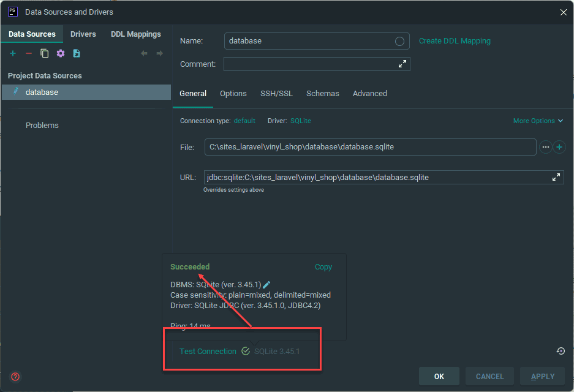Click the PhpStorm logo in the title bar
Viewport: 574px width, 392px height.
13,12
